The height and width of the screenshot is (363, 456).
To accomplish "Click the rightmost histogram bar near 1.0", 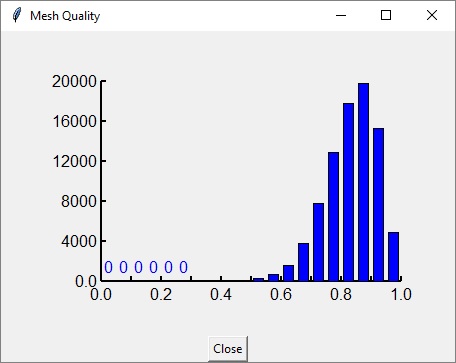I will click(x=393, y=256).
